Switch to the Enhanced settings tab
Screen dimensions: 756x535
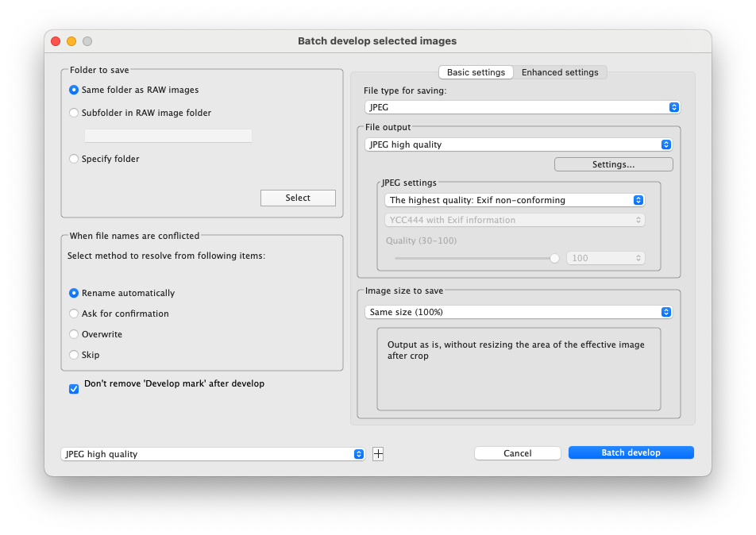click(560, 72)
